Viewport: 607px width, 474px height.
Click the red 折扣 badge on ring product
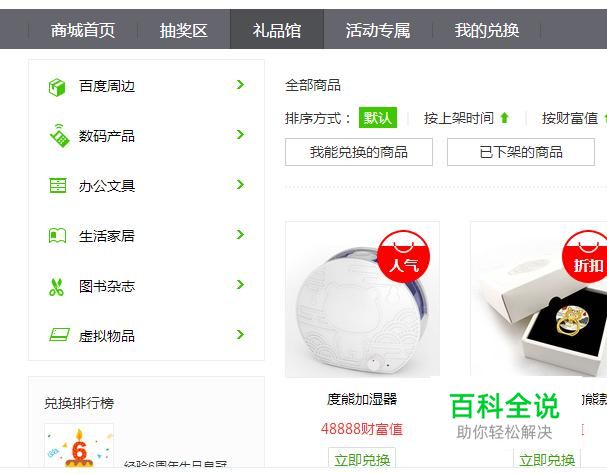[586, 256]
